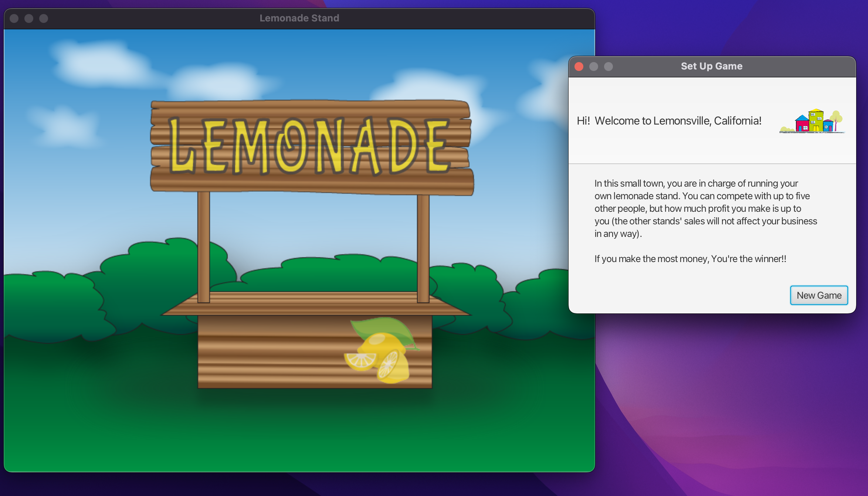The image size is (868, 496).
Task: Click the Set Up Game title bar
Action: coord(712,67)
